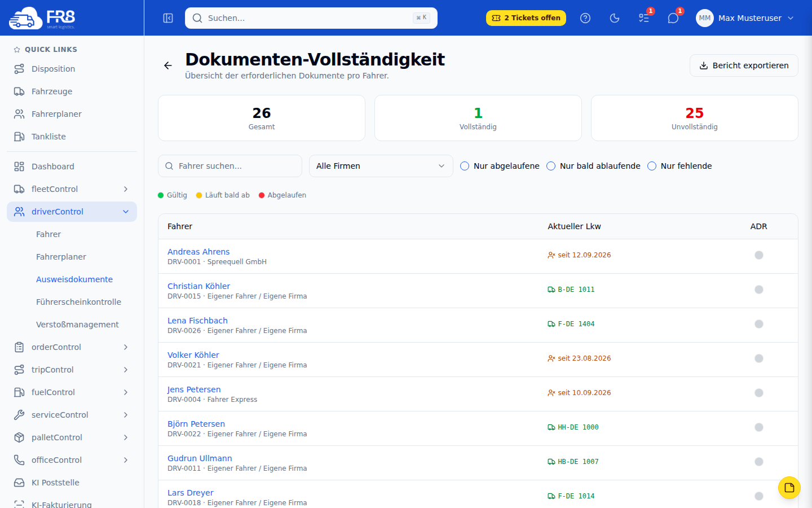812x508 pixels.
Task: Click the Fahrzeuge truck icon
Action: coord(19,91)
